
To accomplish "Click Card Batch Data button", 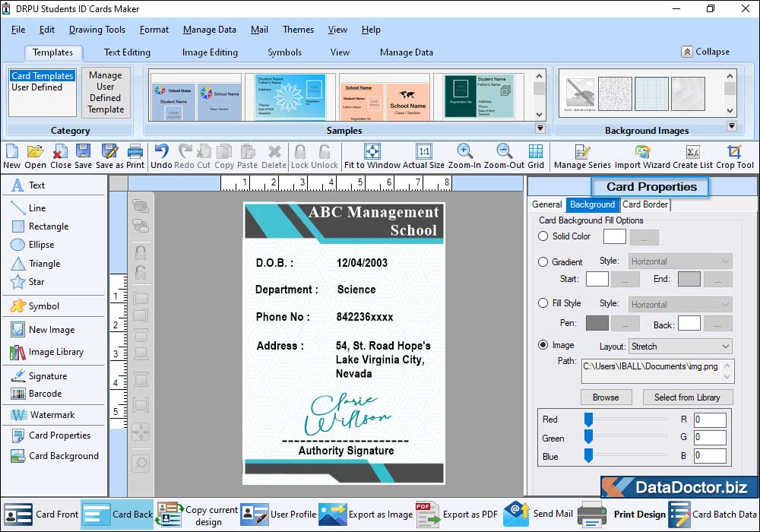I will (713, 514).
